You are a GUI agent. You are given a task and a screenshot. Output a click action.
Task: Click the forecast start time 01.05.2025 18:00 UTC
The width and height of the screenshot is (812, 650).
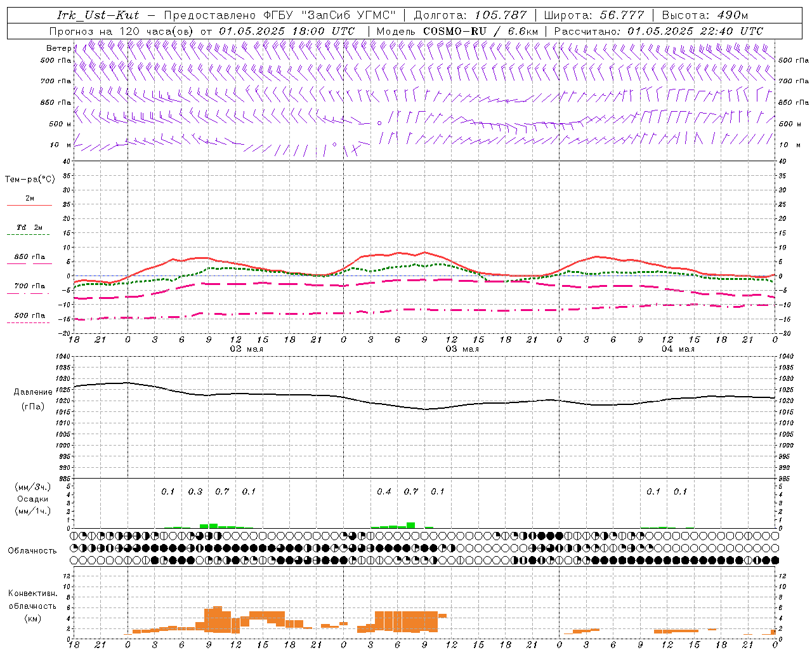[x=287, y=31]
